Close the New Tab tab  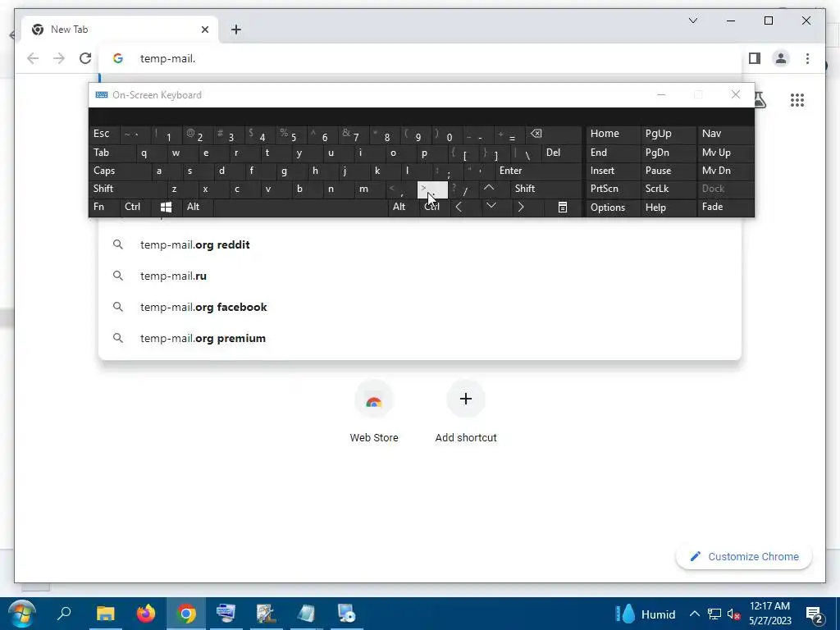(x=204, y=30)
